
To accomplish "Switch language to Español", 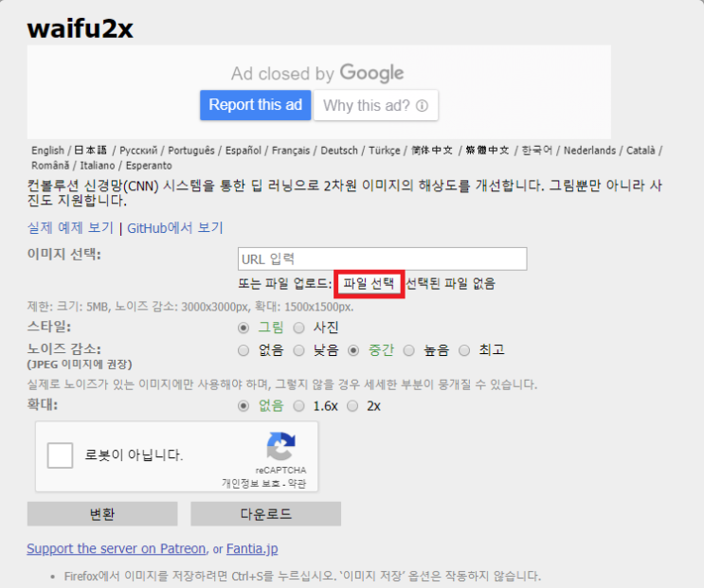I will [x=244, y=151].
